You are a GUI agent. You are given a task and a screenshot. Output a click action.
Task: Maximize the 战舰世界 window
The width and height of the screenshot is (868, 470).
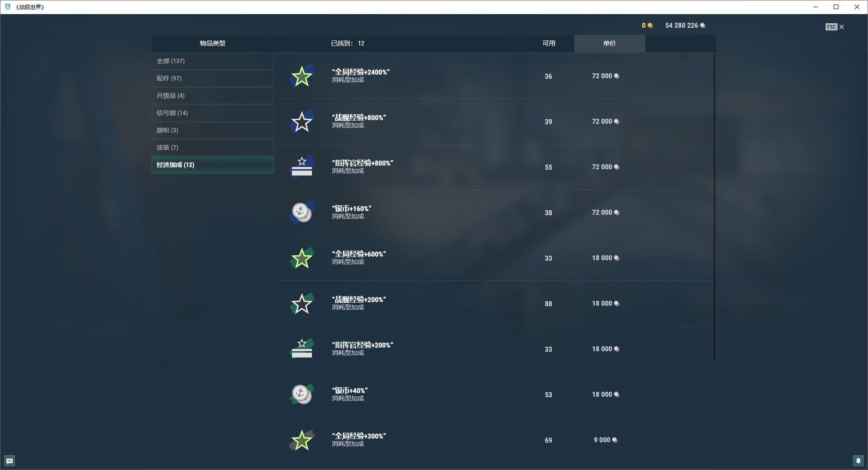(836, 7)
